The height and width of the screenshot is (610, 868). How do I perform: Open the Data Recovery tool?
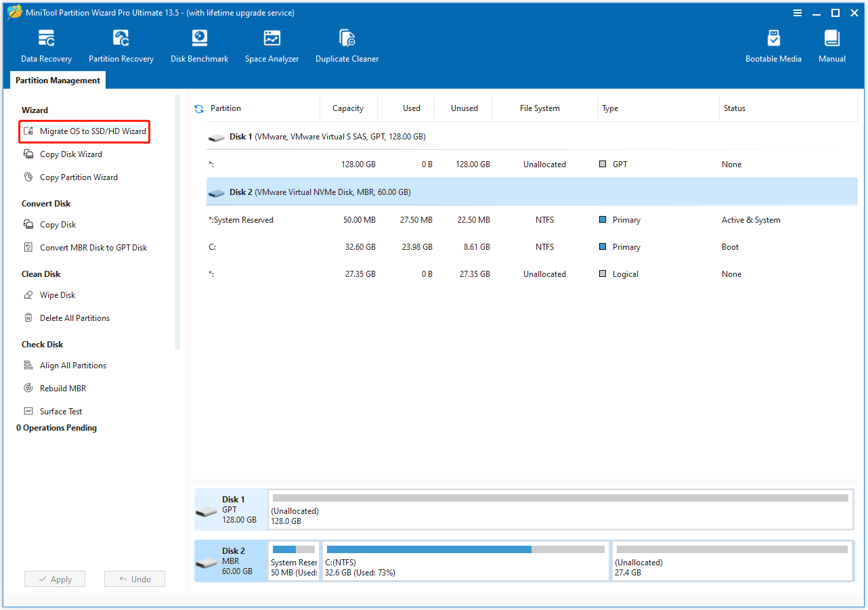tap(45, 45)
